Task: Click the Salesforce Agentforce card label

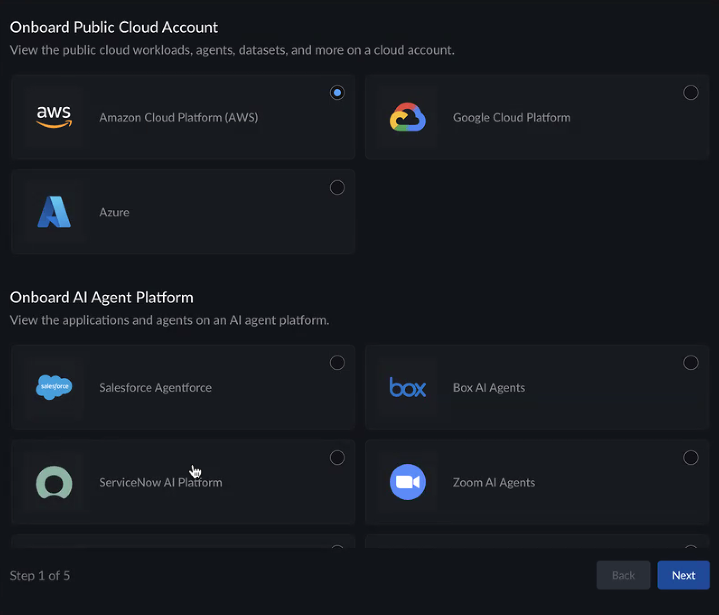Action: tap(155, 387)
